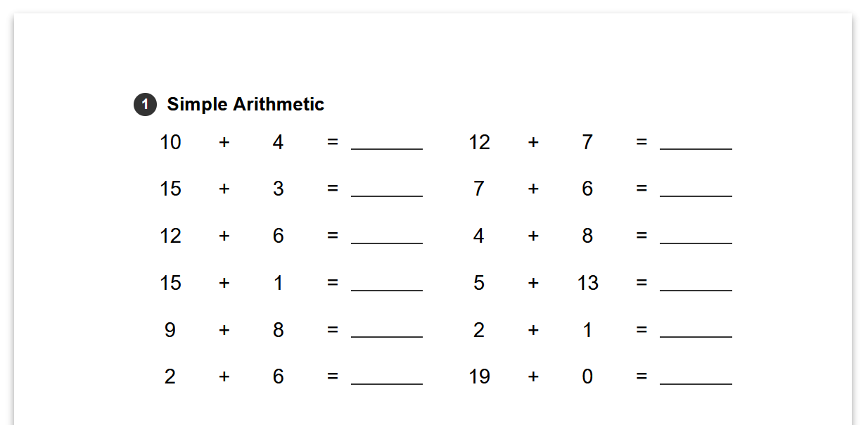Click the answer blank for 10 + 4
This screenshot has height=425, width=868.
pos(386,143)
